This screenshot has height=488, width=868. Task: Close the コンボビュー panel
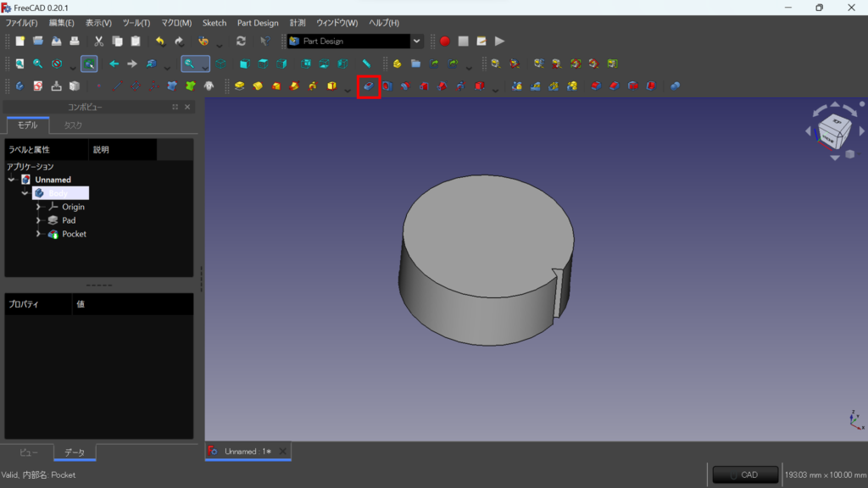pyautogui.click(x=187, y=107)
